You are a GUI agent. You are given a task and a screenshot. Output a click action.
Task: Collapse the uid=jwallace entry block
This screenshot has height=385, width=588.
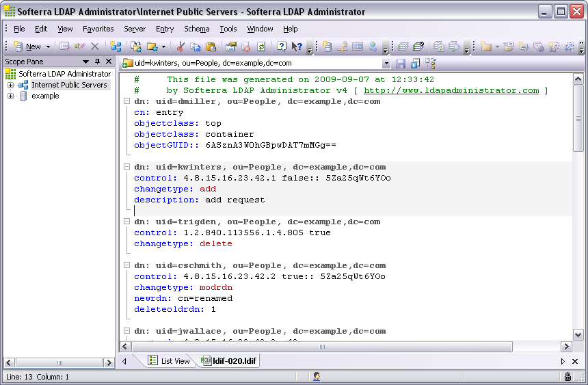click(x=126, y=330)
